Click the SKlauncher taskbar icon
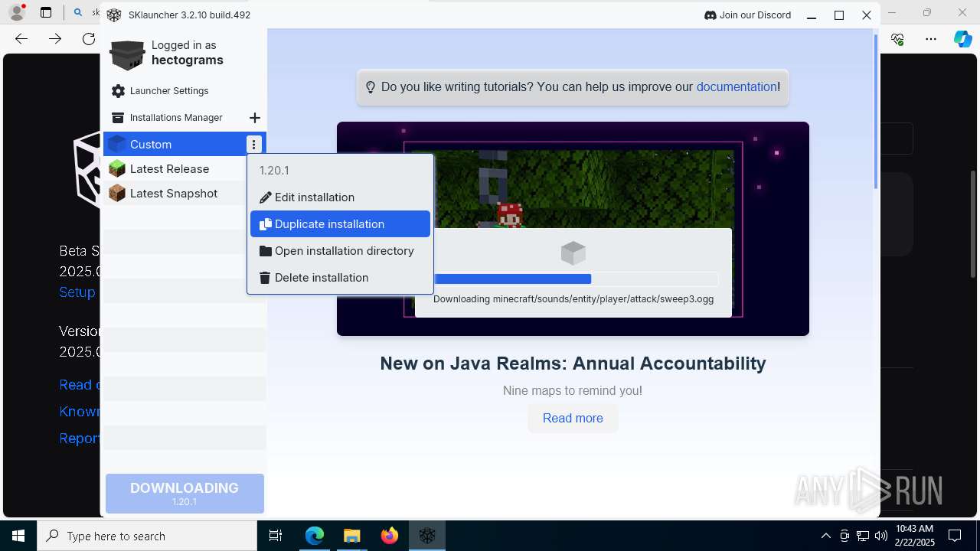Screen dimensions: 980x551 427,536
